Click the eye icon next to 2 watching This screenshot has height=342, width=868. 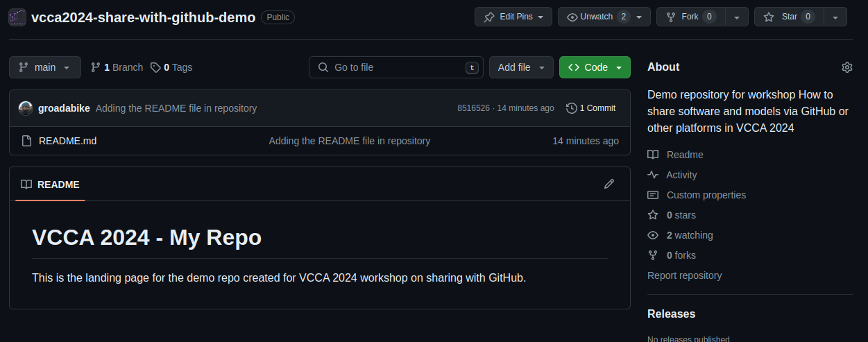[653, 235]
